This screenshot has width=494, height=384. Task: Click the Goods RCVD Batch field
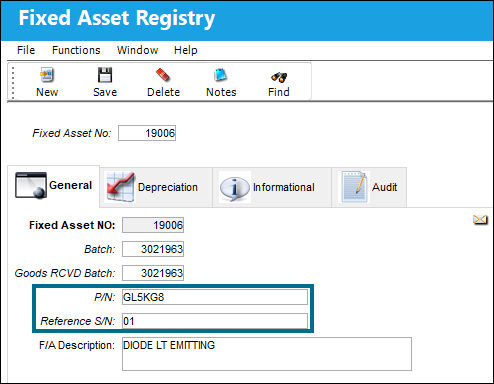153,273
